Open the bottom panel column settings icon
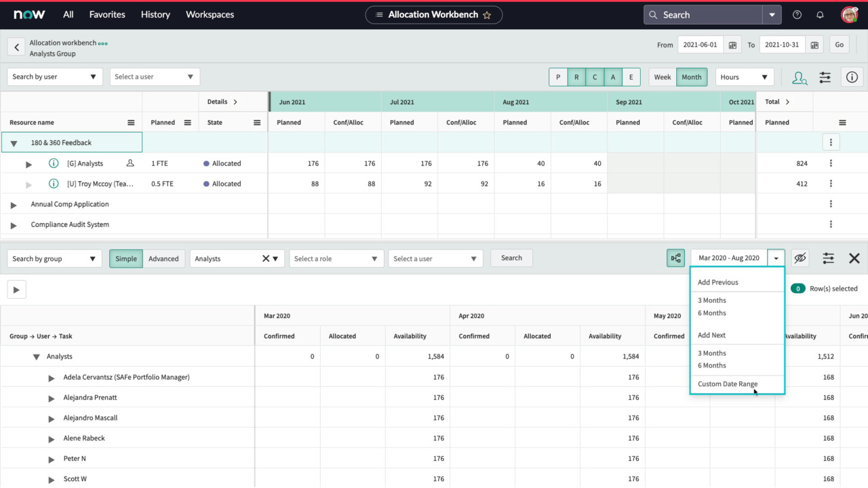 coord(828,258)
